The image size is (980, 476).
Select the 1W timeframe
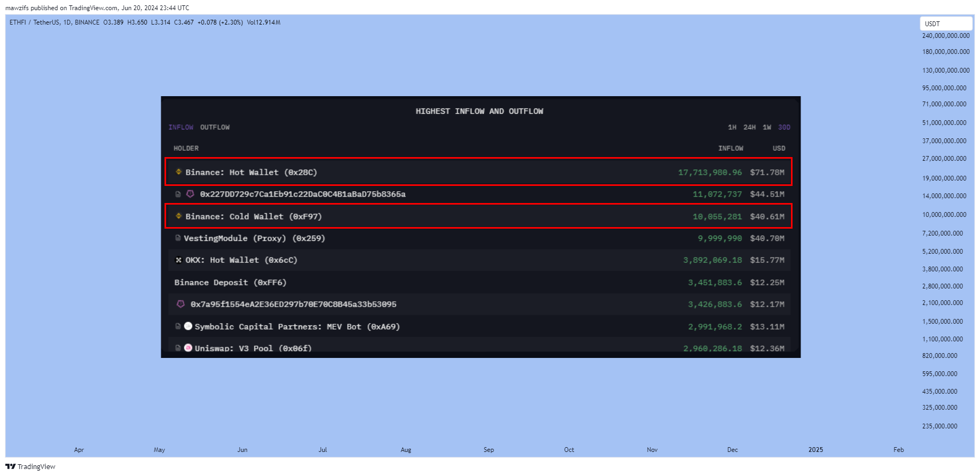[x=767, y=127]
